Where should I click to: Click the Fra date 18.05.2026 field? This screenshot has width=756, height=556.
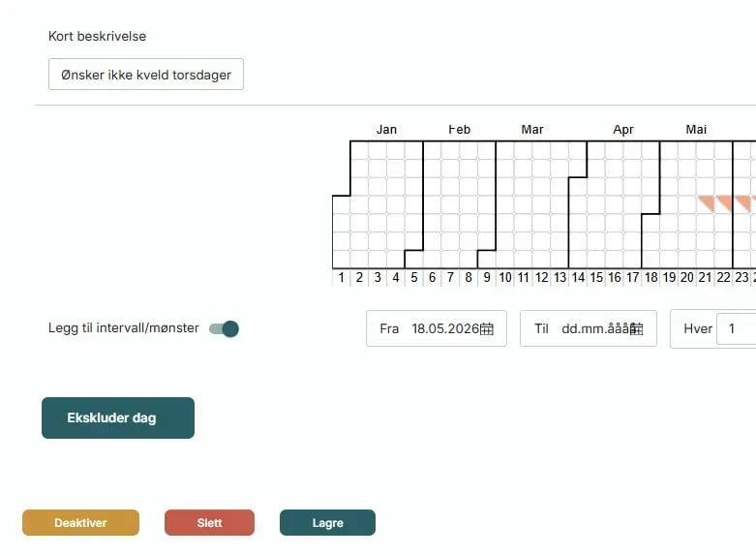(437, 328)
